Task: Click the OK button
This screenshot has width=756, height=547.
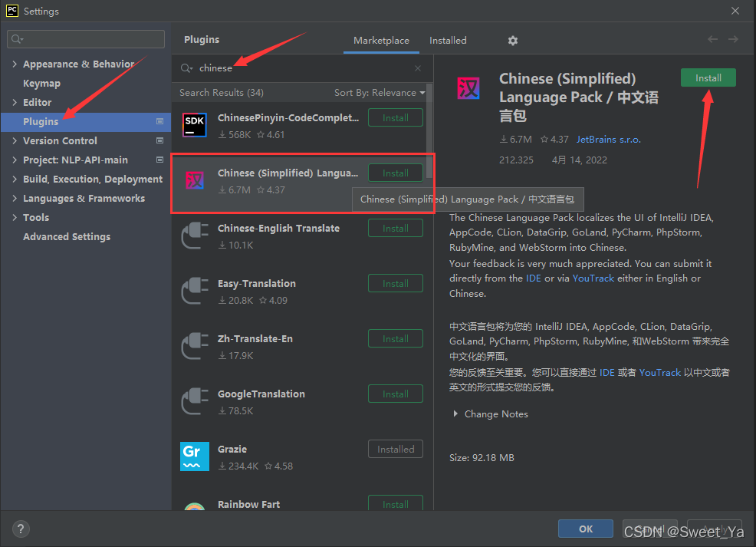Action: [x=586, y=529]
